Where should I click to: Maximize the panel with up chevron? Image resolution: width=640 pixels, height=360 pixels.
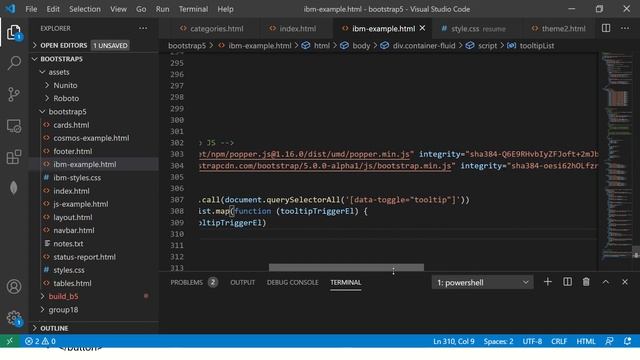(606, 282)
